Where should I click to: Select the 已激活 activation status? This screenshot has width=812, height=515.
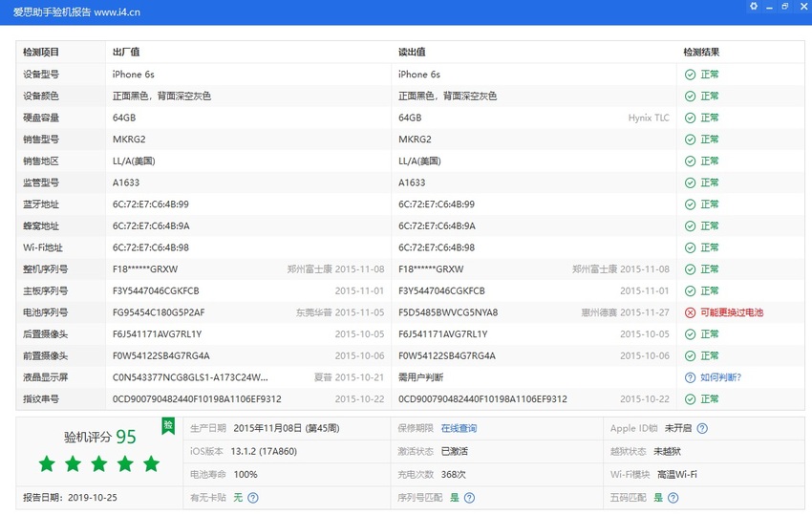pos(455,452)
